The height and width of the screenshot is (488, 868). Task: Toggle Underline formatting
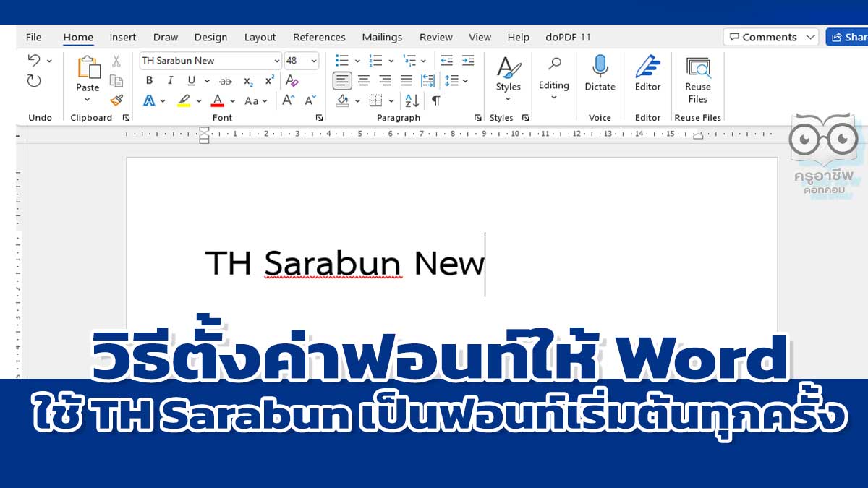point(191,81)
